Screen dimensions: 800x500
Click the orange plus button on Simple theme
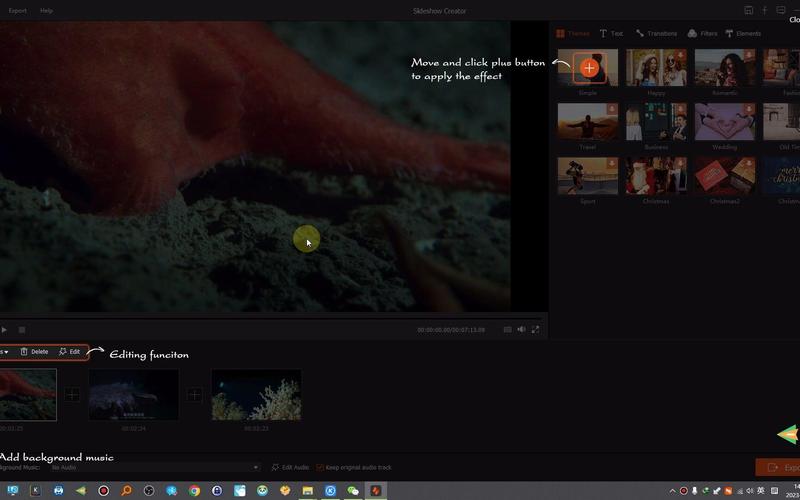[x=589, y=68]
